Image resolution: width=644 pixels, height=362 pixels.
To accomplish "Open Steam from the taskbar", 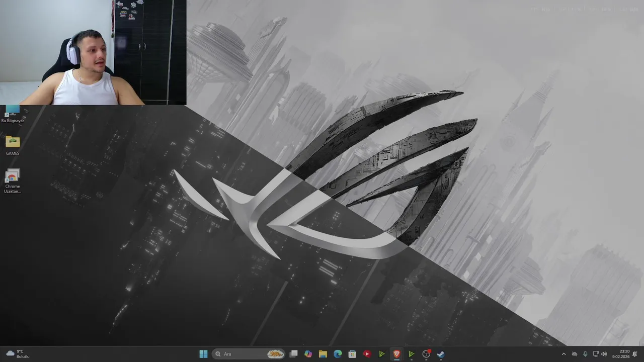I will 441,354.
